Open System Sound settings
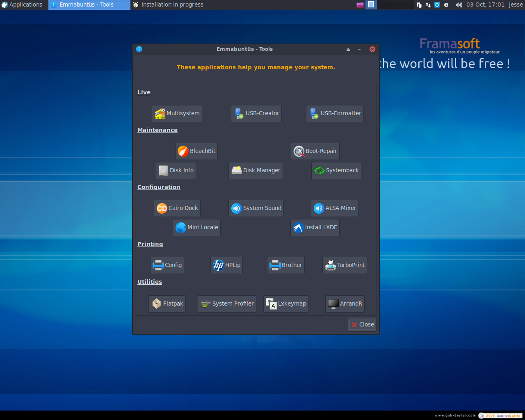525x420 pixels. (256, 208)
